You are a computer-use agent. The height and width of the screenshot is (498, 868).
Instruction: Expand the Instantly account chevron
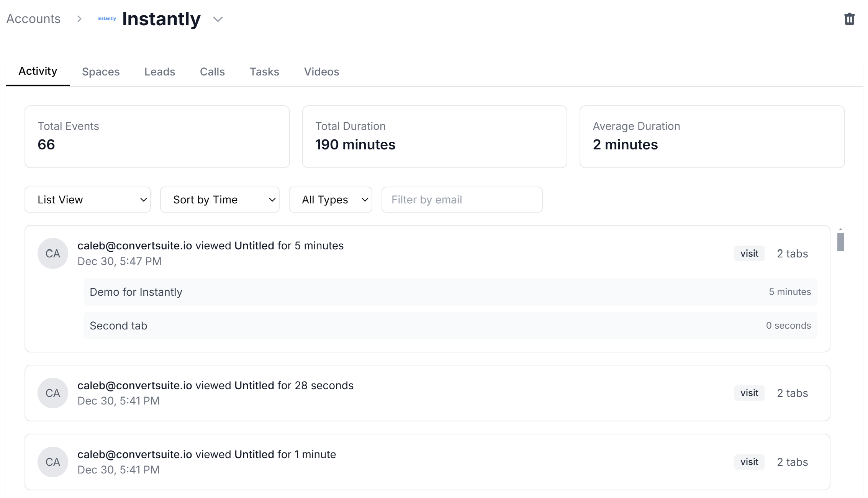pyautogui.click(x=218, y=19)
